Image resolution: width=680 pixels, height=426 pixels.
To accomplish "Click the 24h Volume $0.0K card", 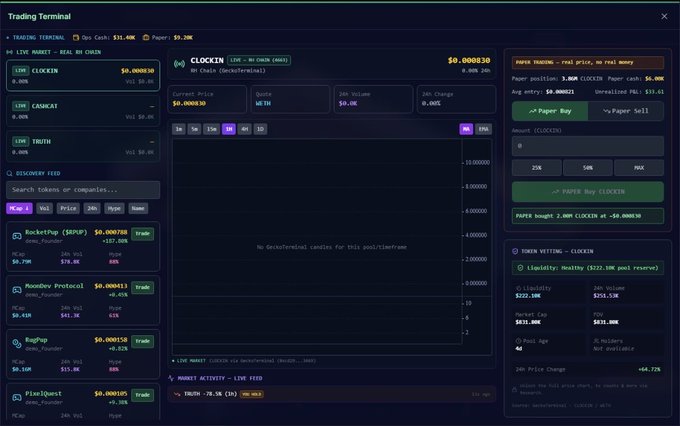I will (x=373, y=99).
